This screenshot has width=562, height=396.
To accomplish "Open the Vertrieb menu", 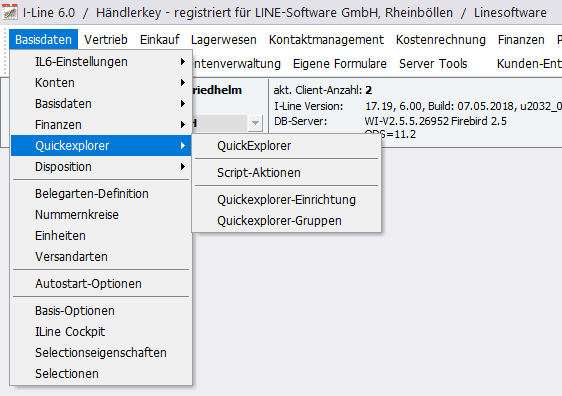I will pyautogui.click(x=106, y=39).
